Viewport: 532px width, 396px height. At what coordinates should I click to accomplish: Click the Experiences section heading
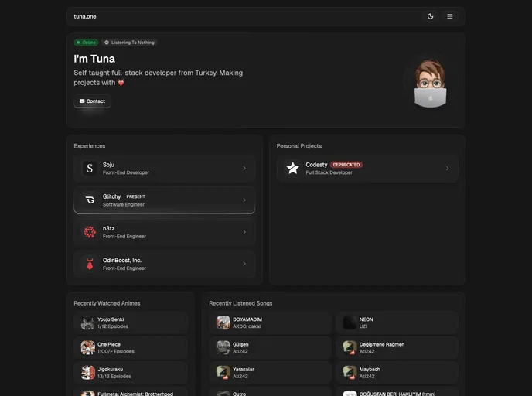90,146
